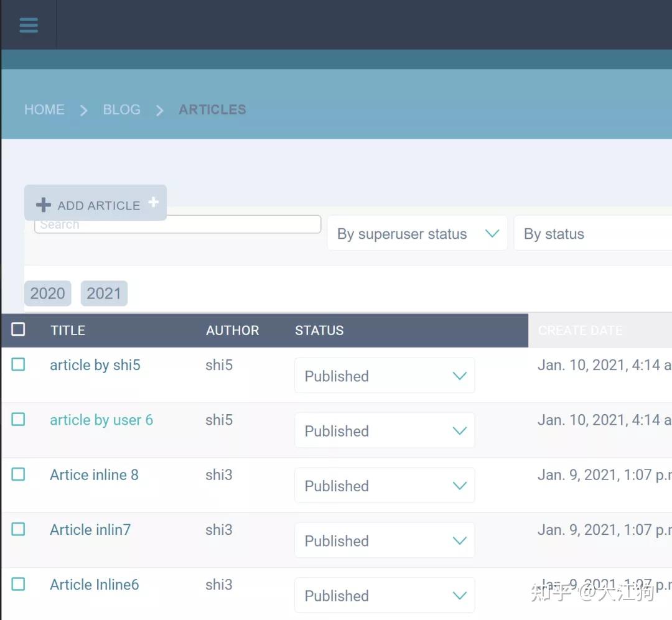Click the chevron after BLOG breadcrumb
The image size is (672, 620).
point(159,111)
